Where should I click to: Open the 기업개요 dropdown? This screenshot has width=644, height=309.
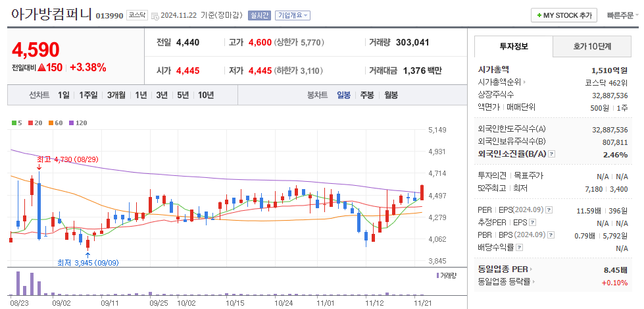pos(293,16)
